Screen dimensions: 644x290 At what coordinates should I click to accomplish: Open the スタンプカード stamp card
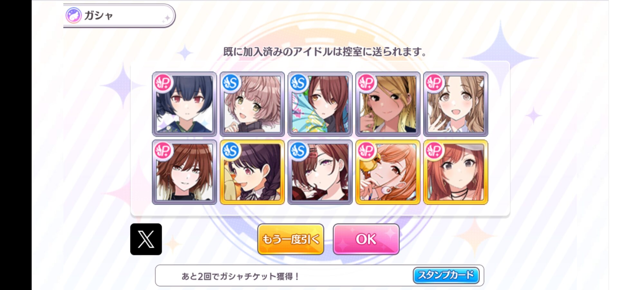[446, 275]
